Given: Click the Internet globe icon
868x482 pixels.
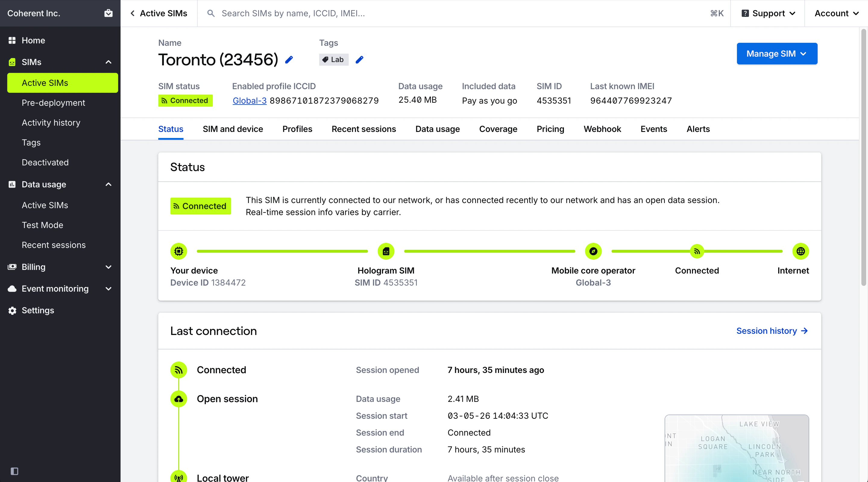Looking at the screenshot, I should tap(800, 251).
